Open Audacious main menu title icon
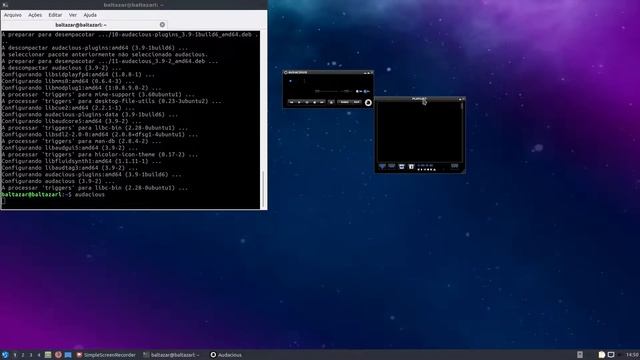 [x=286, y=72]
